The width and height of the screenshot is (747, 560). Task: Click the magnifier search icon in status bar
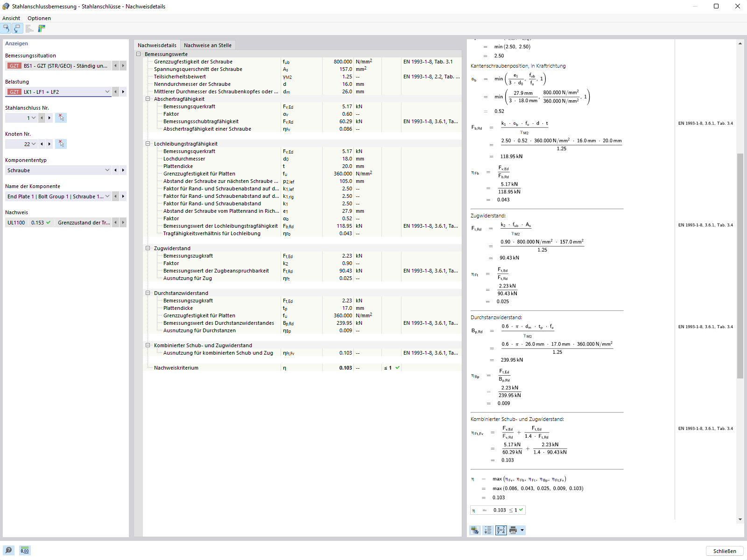pyautogui.click(x=8, y=550)
